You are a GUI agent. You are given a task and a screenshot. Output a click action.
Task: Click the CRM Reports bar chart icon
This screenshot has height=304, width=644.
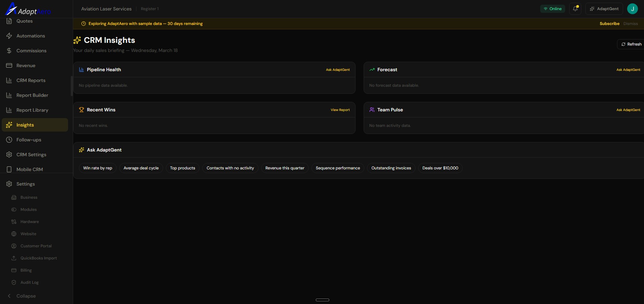click(9, 80)
